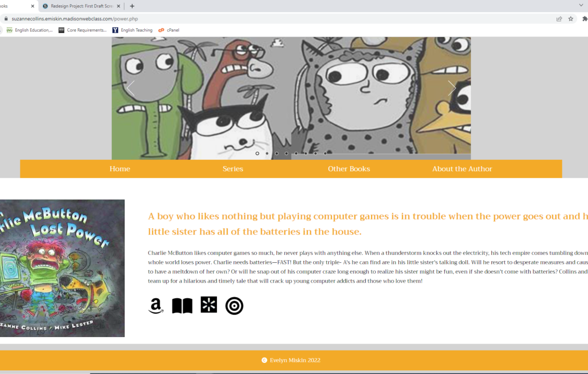Navigate to Other Books
Viewport: 588px width, 374px height.
349,169
